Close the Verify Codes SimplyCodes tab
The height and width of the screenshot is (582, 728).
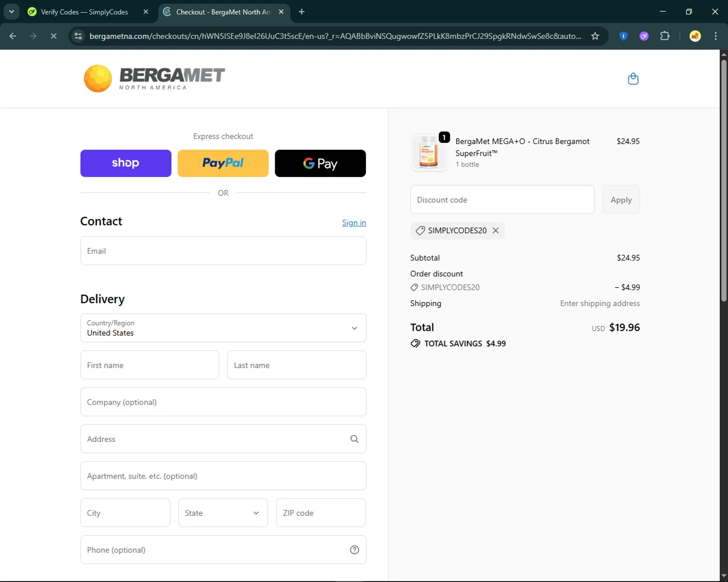pos(146,12)
